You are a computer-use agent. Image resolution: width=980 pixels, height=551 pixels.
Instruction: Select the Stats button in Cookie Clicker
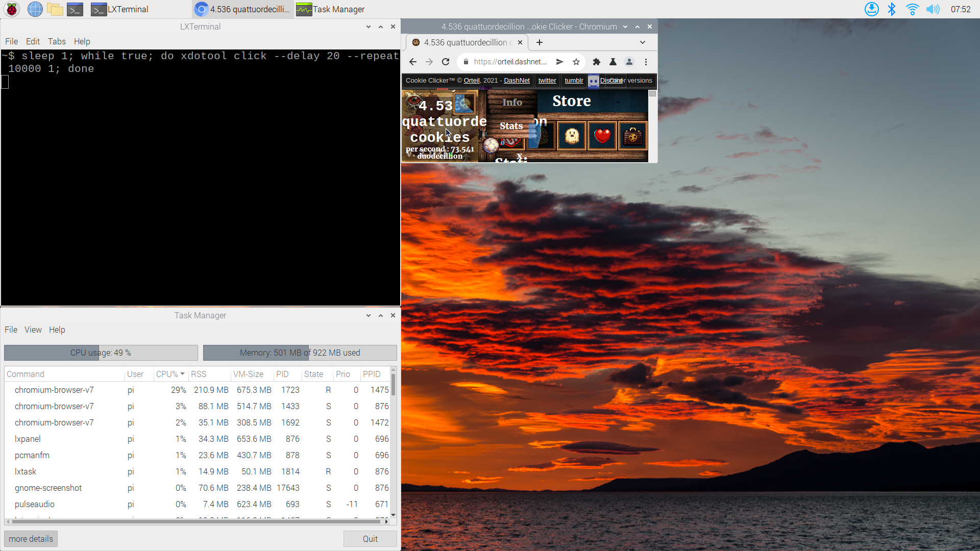tap(511, 126)
